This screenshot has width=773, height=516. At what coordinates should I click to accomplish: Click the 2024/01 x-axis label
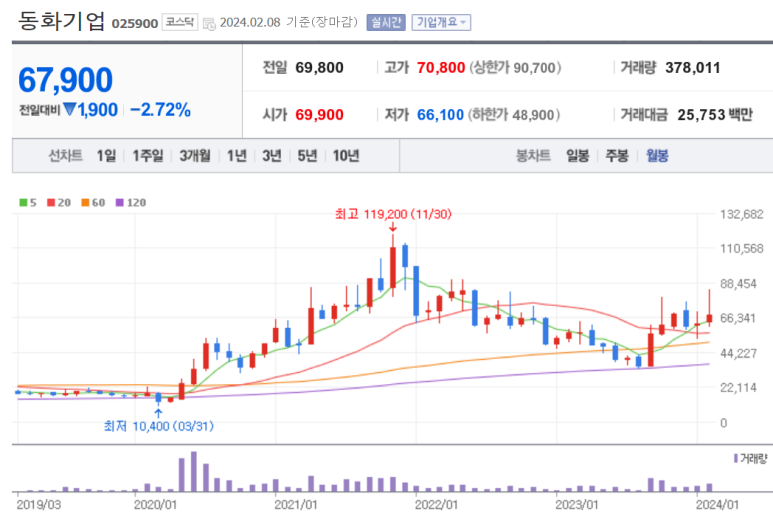pyautogui.click(x=717, y=505)
